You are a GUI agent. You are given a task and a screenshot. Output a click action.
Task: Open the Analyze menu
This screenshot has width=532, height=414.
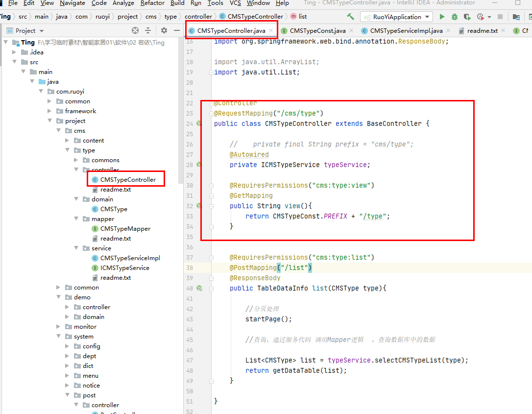tap(123, 3)
